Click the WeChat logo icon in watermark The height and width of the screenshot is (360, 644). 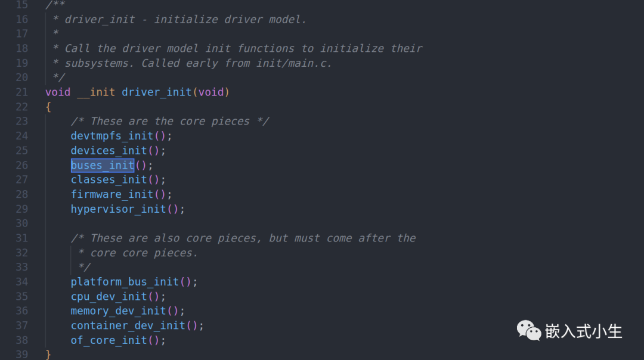(x=529, y=330)
